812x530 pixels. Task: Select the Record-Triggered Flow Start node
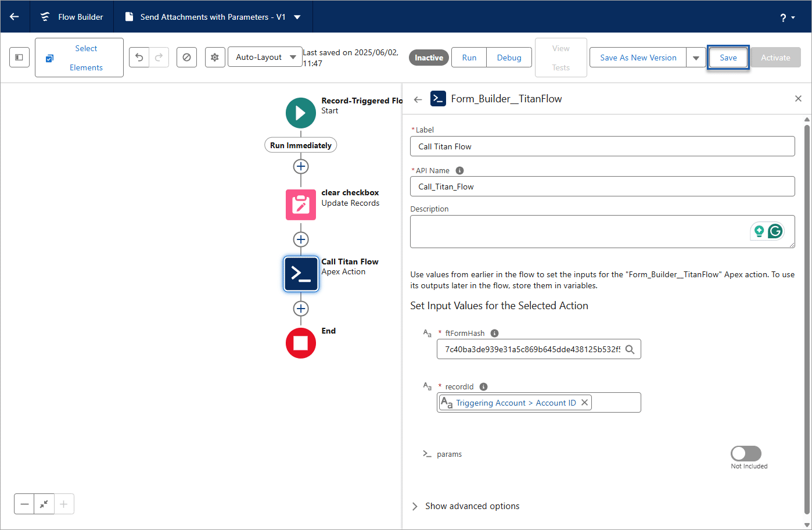(x=301, y=113)
